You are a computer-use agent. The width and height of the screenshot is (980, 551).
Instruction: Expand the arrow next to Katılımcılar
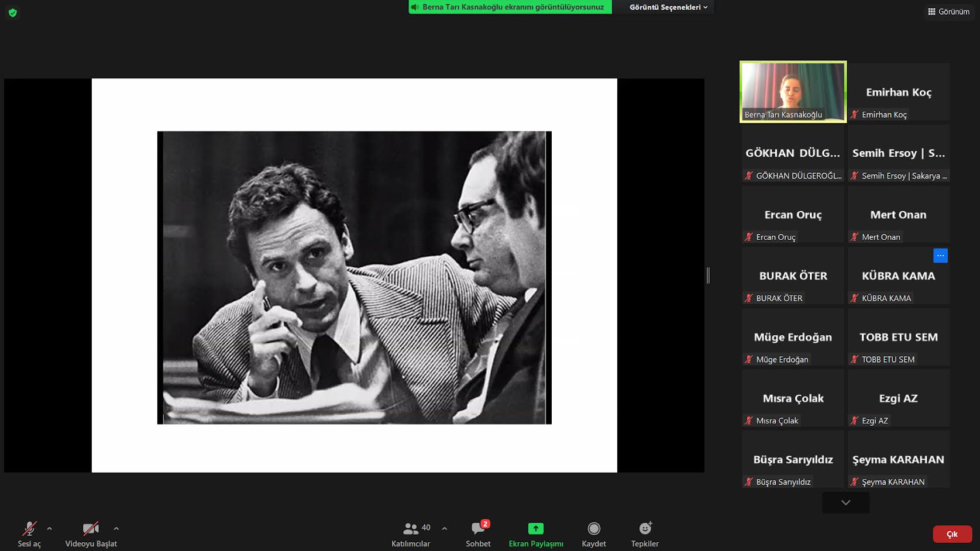pyautogui.click(x=445, y=529)
